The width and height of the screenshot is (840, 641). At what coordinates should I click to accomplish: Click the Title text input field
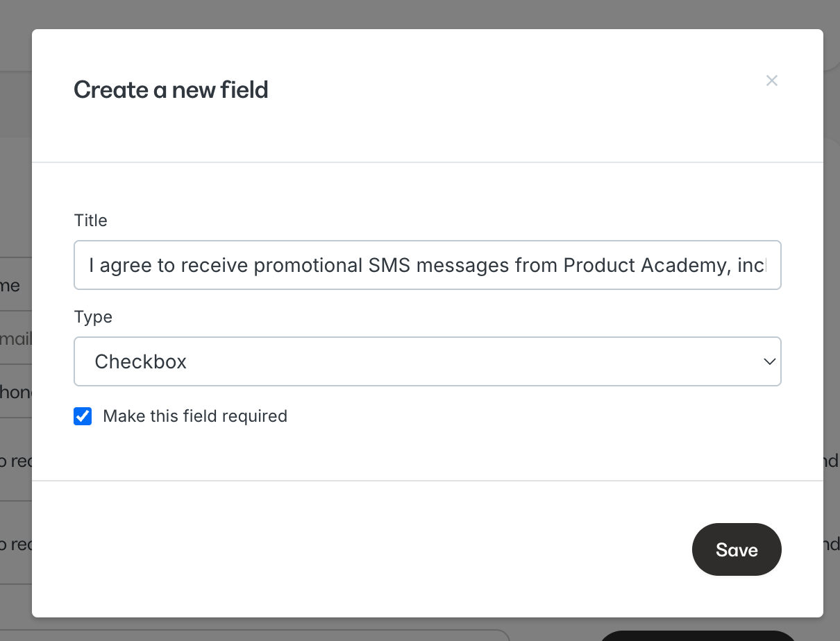click(428, 265)
